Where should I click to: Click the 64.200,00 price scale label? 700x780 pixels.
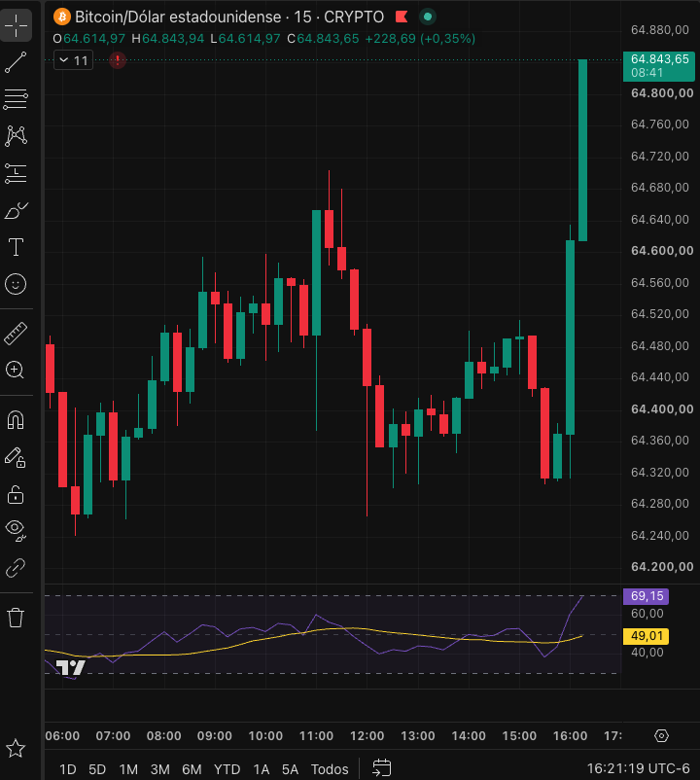pyautogui.click(x=662, y=567)
